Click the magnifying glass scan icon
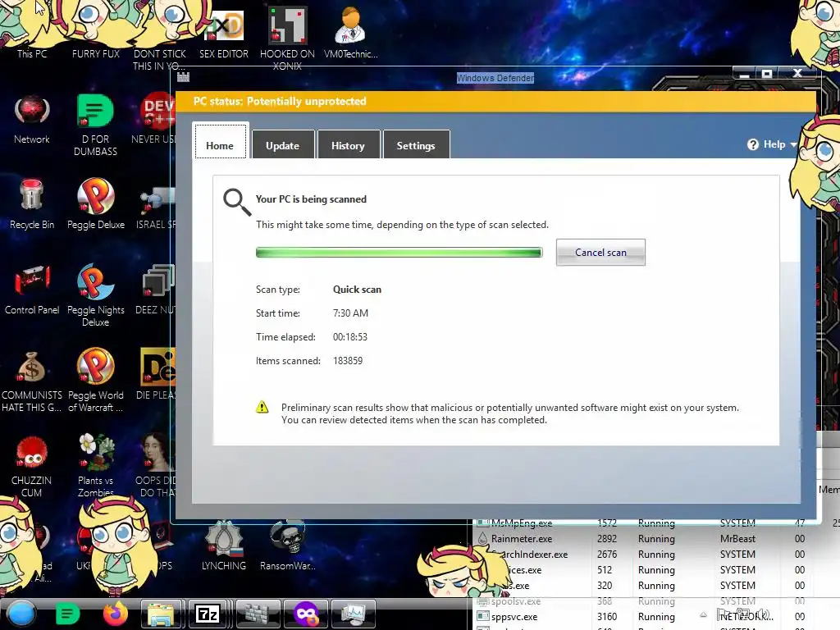This screenshot has width=840, height=630. coord(237,202)
